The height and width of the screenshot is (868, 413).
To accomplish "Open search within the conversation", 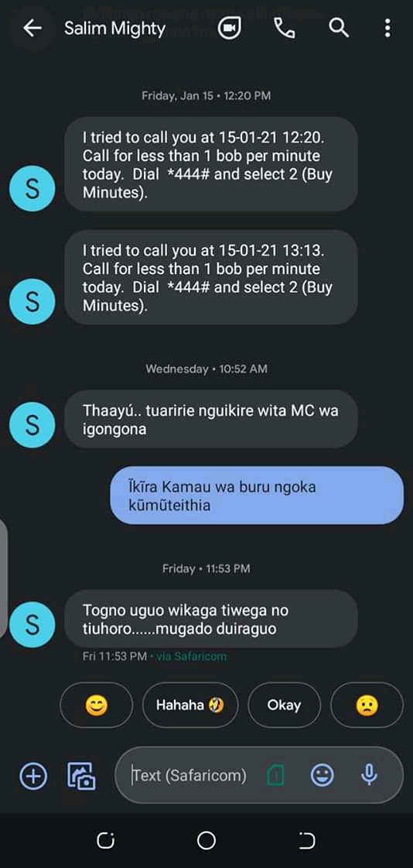I will click(x=338, y=28).
